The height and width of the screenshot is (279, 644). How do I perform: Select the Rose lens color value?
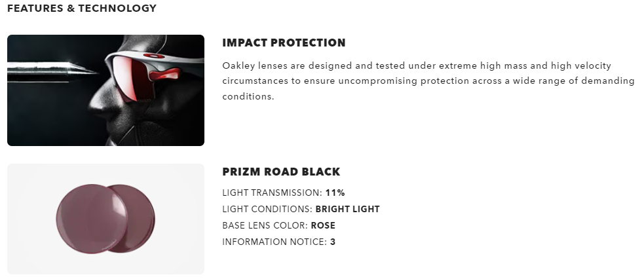323,226
